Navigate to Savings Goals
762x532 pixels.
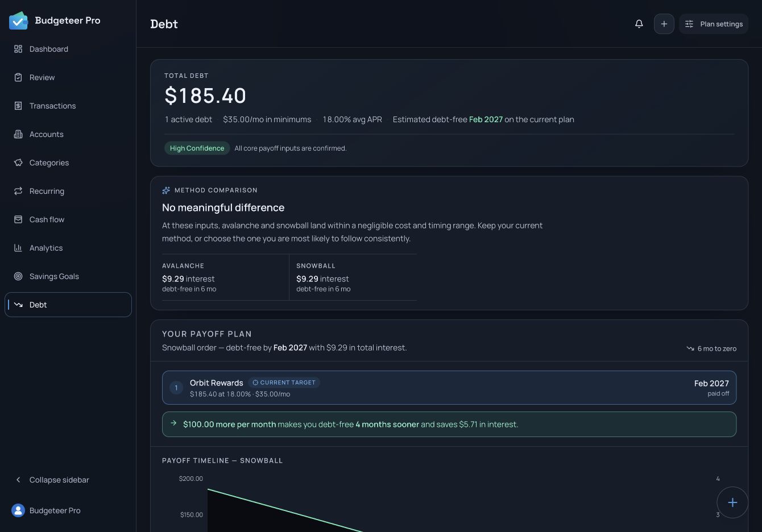(68, 276)
